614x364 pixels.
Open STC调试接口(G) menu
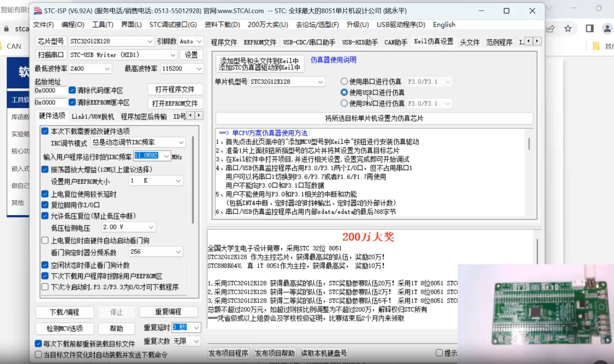pyautogui.click(x=173, y=25)
